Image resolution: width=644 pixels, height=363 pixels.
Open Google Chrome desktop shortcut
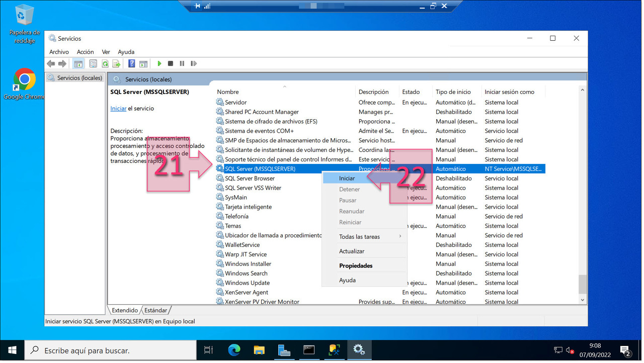coord(24,84)
